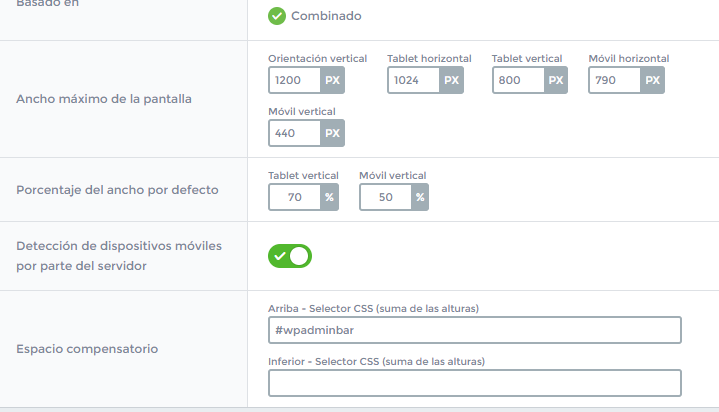The height and width of the screenshot is (412, 719).
Task: Edit Móvil vertical 50 percent field
Action: click(386, 197)
